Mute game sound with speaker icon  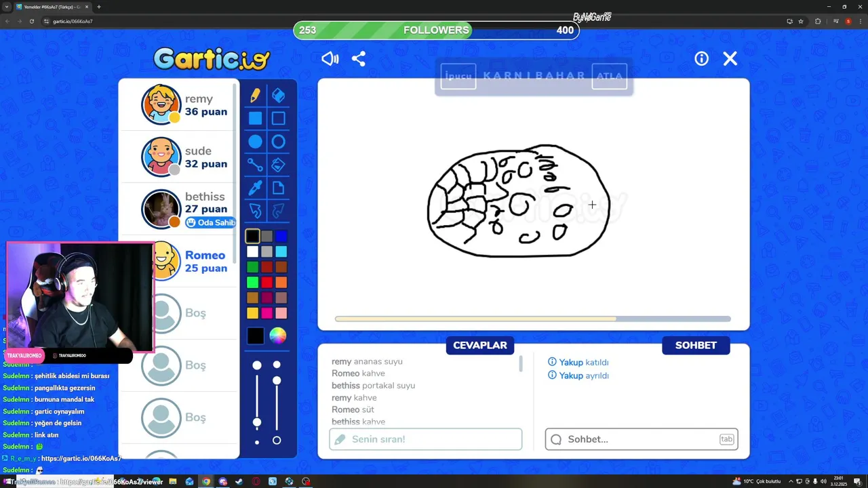330,59
